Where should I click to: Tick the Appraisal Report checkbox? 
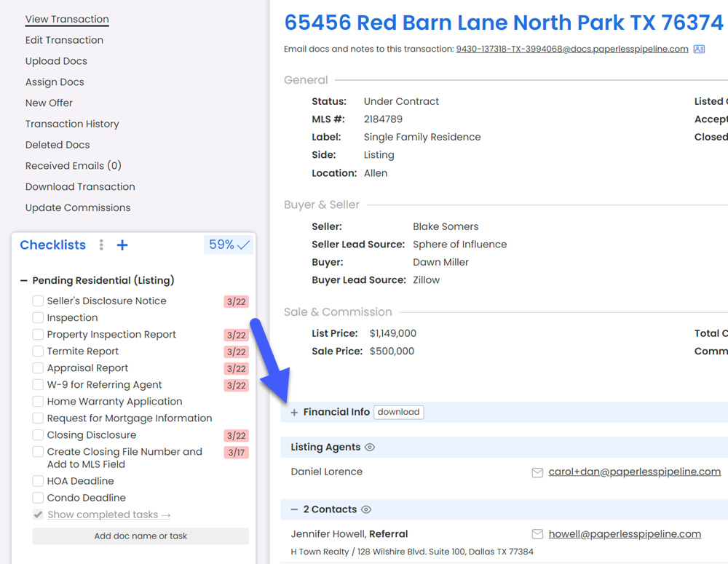(x=38, y=368)
